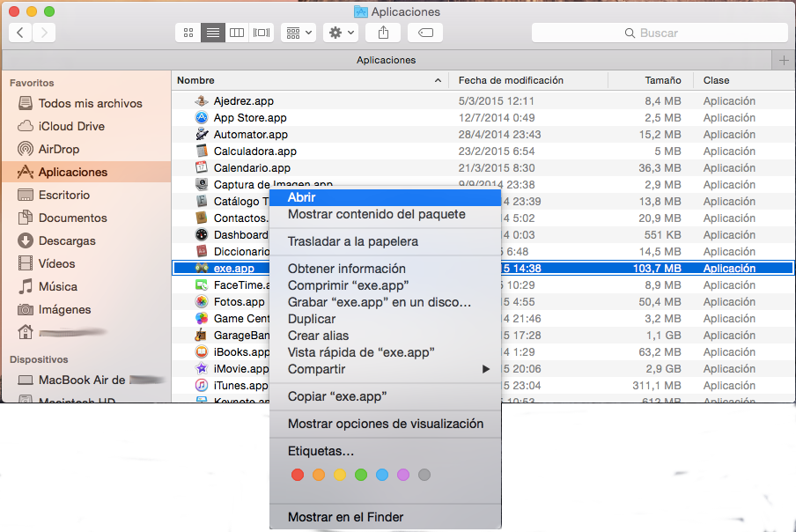Apply the green tag color to exe.app
This screenshot has height=532, width=796.
[360, 475]
